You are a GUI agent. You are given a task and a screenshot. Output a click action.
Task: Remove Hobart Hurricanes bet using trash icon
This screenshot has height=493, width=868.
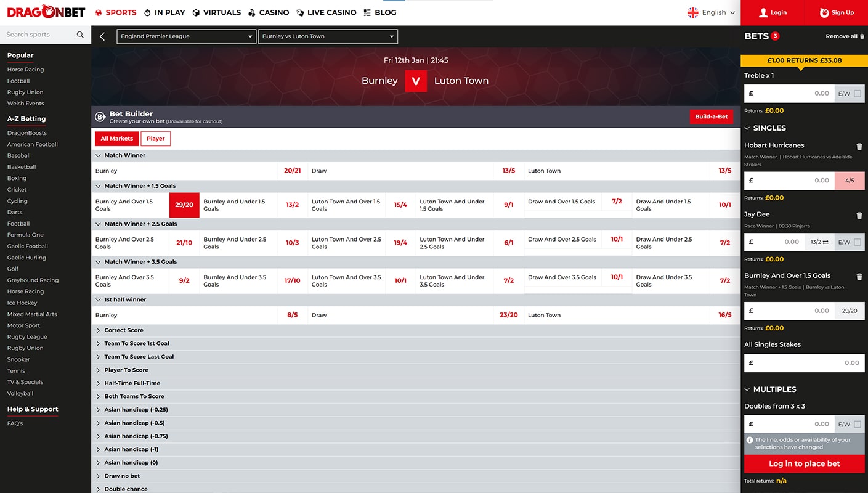coord(859,147)
